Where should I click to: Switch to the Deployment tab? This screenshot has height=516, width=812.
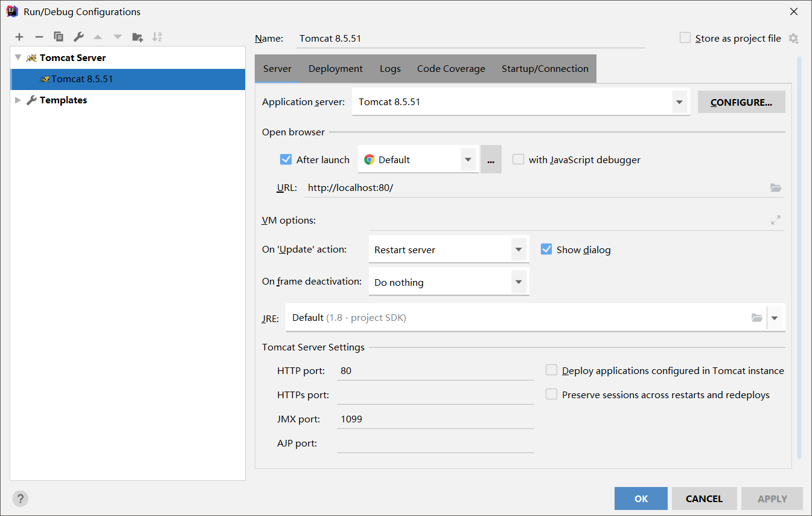point(336,69)
